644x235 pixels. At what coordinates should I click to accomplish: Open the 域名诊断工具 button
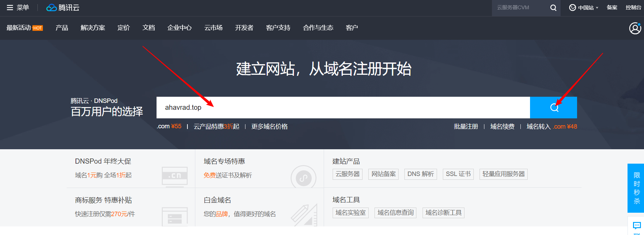click(444, 213)
